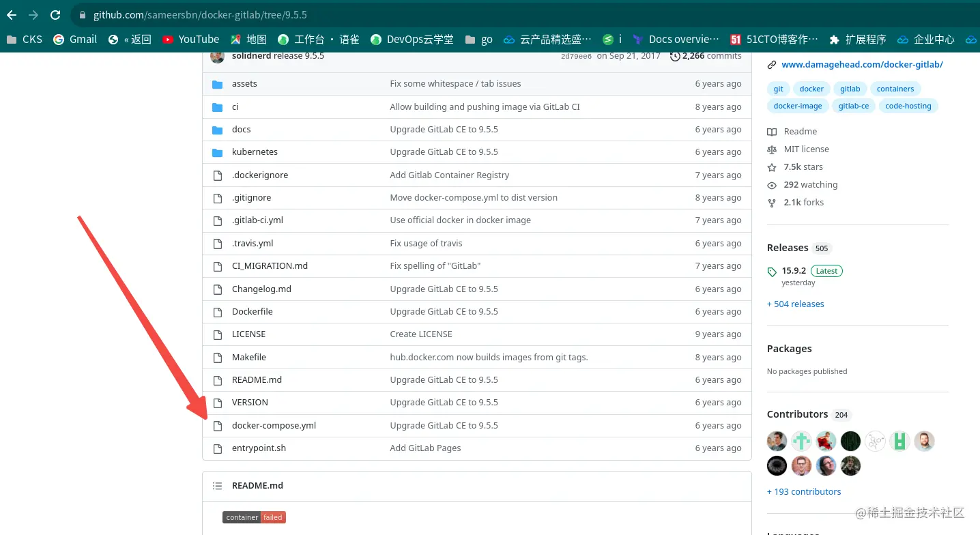980x535 pixels.
Task: Click the commit hash 2d79ee6
Action: coord(576,56)
